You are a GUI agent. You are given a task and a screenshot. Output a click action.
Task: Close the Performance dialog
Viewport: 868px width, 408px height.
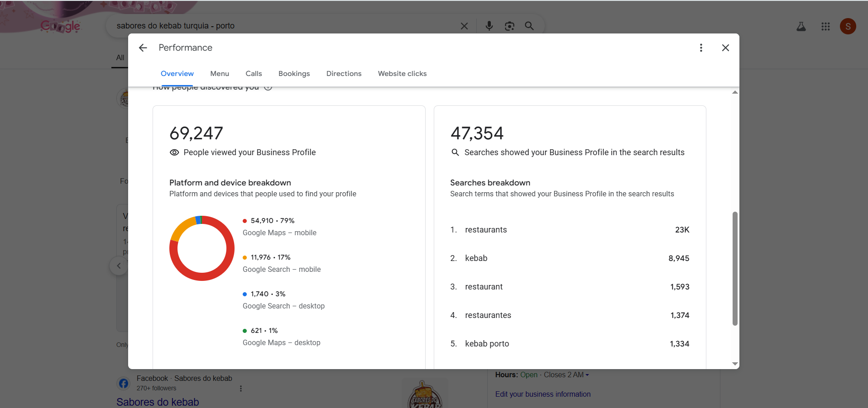click(725, 48)
